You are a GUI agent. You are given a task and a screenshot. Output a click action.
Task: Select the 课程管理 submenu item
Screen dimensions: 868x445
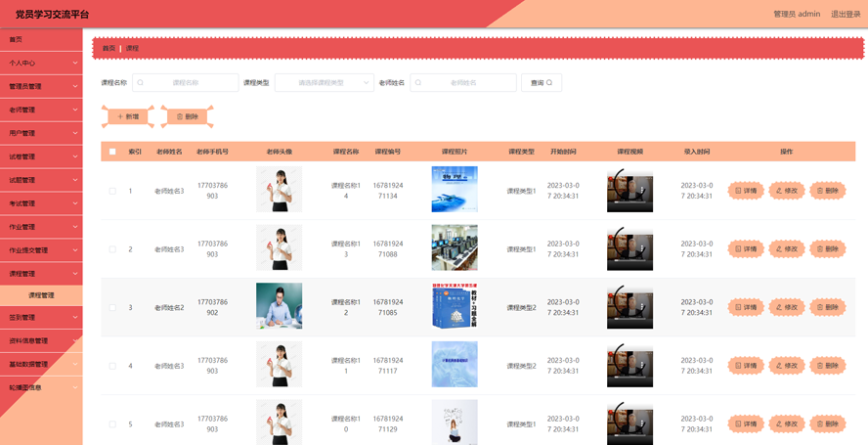41,295
